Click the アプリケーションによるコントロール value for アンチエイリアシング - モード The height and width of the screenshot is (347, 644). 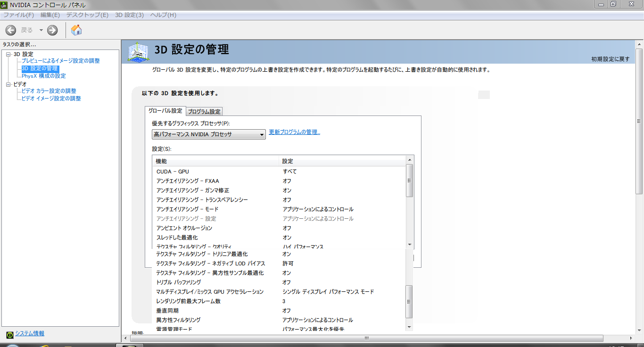[318, 209]
